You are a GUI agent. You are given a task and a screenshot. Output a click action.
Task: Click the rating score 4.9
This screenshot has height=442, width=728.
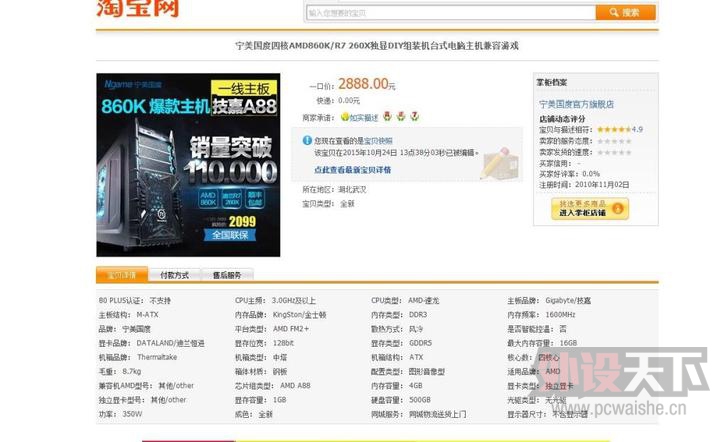(x=637, y=130)
